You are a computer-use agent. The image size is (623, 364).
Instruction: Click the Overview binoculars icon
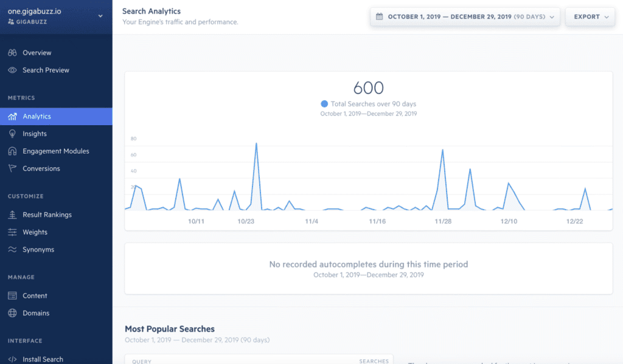(12, 53)
